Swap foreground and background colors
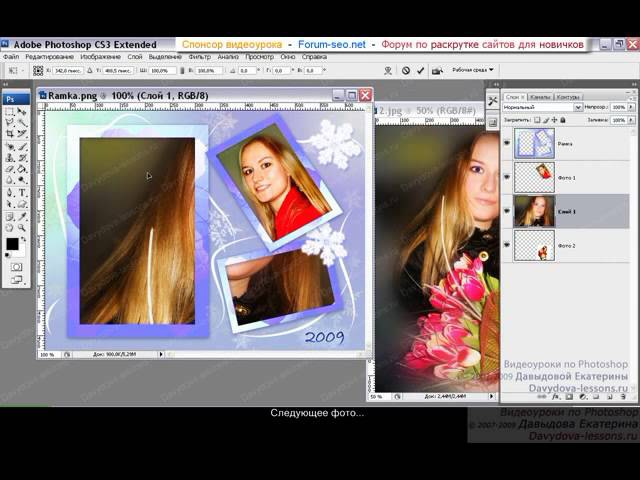 [23, 239]
